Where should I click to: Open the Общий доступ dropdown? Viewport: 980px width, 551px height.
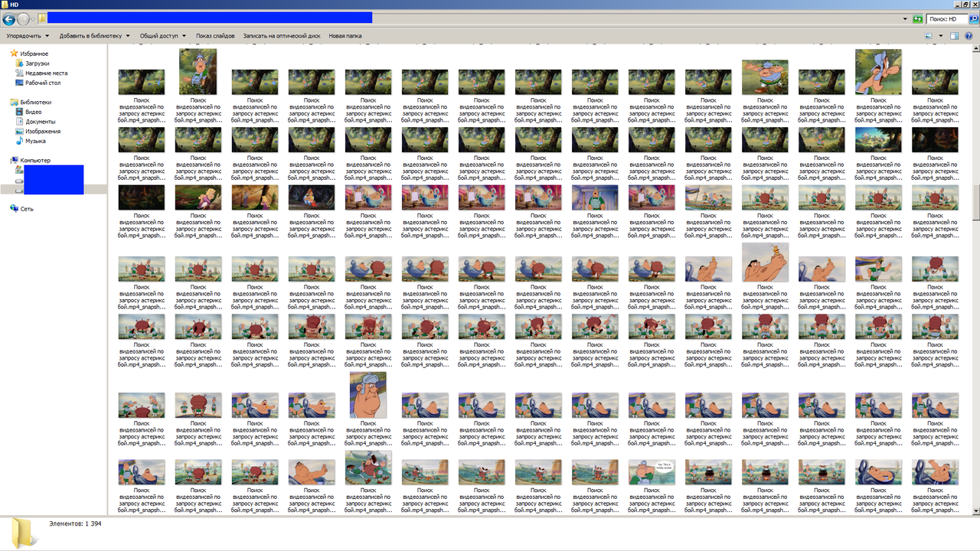tap(162, 35)
